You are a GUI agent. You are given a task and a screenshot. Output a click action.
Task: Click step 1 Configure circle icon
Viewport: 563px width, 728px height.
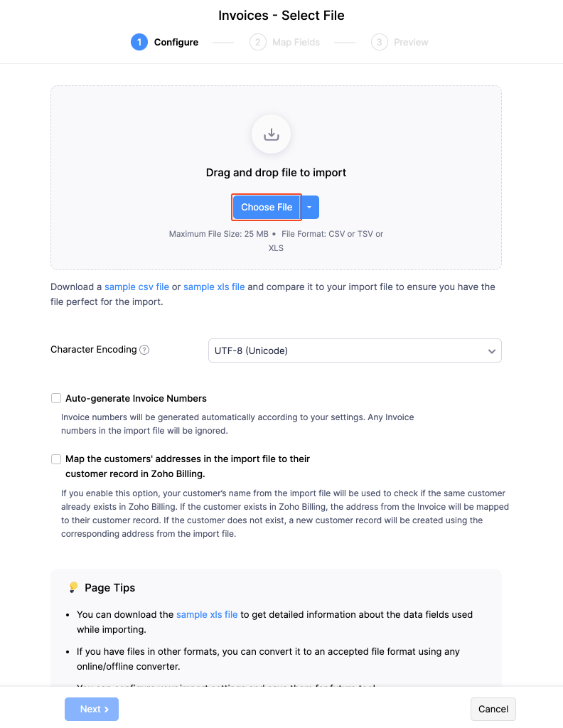139,42
